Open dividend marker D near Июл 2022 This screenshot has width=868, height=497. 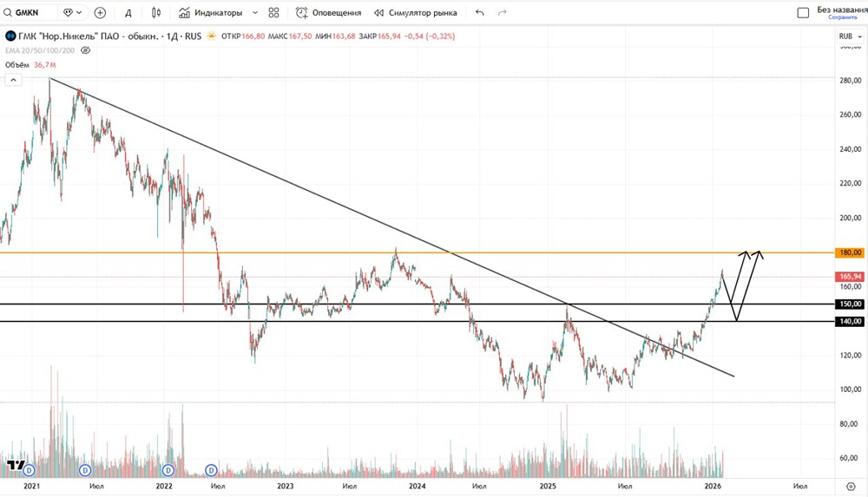tap(211, 470)
